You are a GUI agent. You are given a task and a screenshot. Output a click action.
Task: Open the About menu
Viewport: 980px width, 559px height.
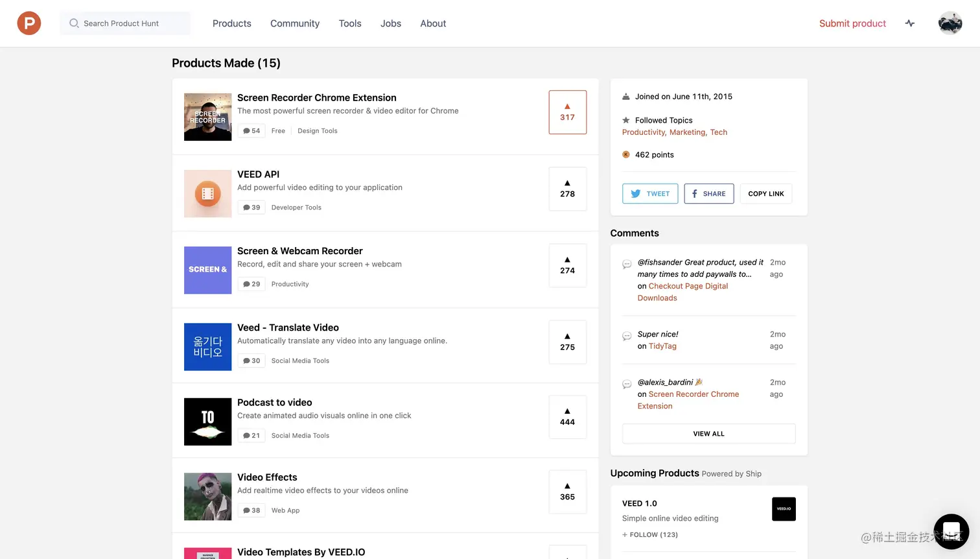tap(433, 23)
